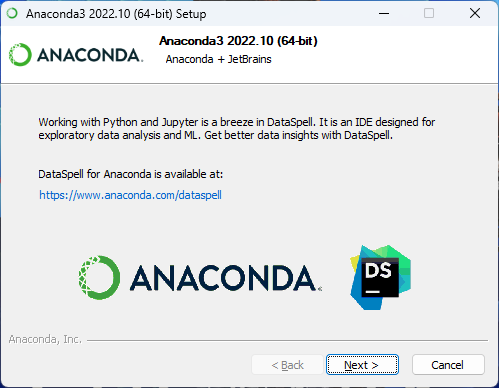Open the anaconda.com/dataspell link
Viewport: 499px width, 388px height.
[x=130, y=195]
